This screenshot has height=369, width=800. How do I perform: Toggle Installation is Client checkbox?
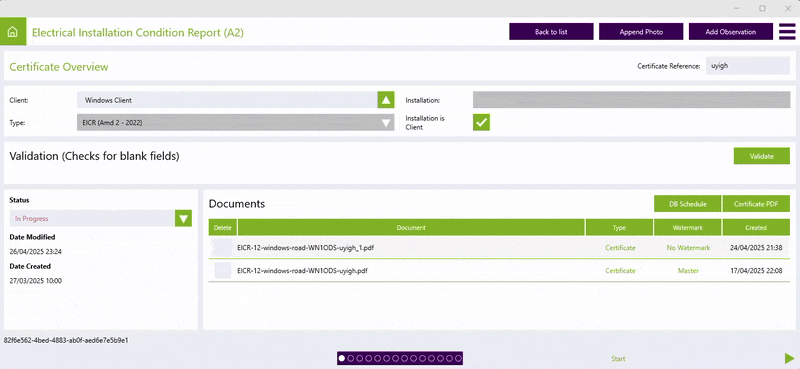481,122
